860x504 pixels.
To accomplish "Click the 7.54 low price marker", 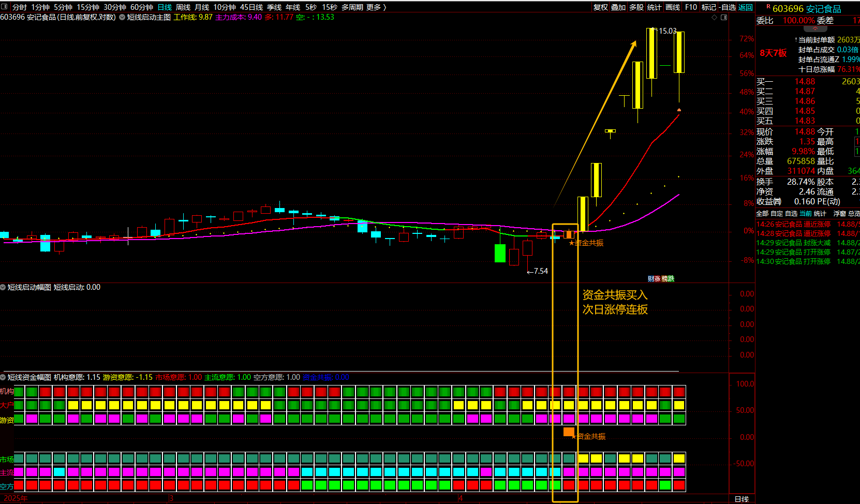I will (x=538, y=271).
